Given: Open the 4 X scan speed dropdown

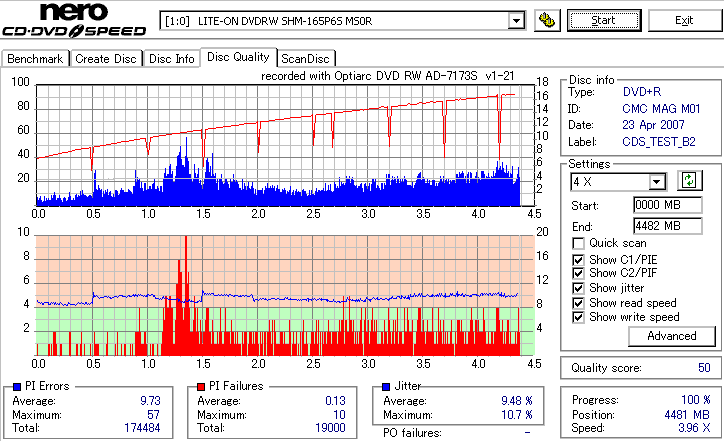Looking at the screenshot, I should pos(657,182).
